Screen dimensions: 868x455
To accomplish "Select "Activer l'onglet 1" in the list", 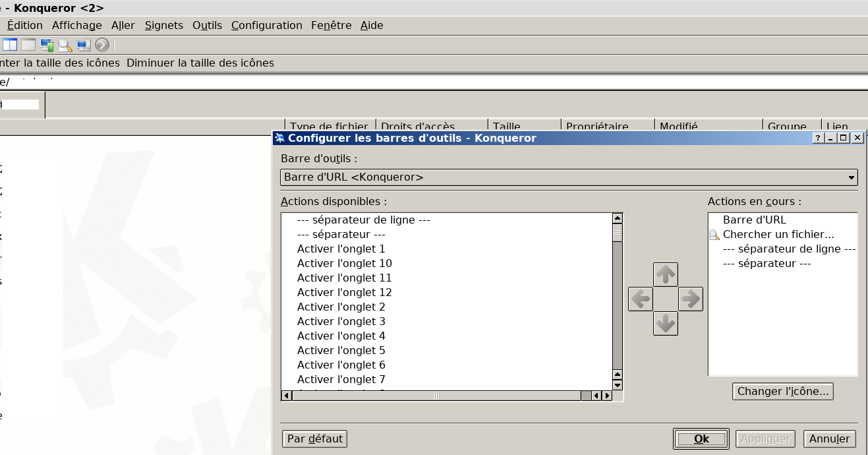I will coord(341,249).
